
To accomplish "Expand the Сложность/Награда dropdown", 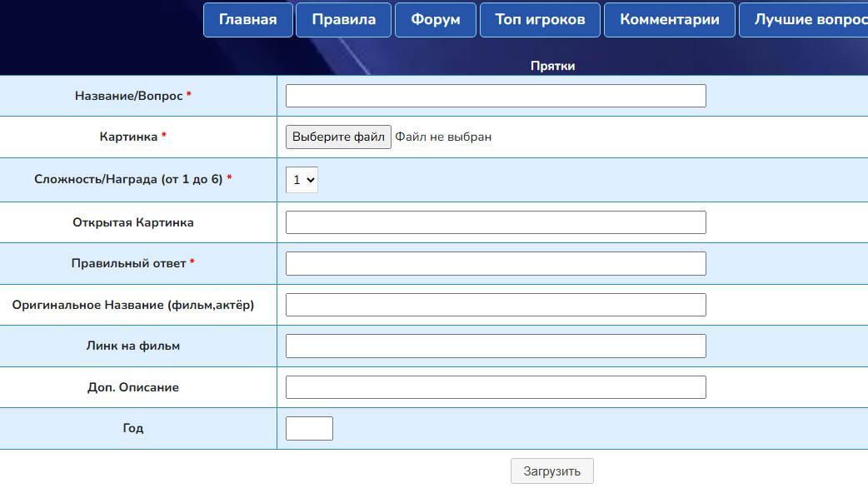I will (302, 180).
